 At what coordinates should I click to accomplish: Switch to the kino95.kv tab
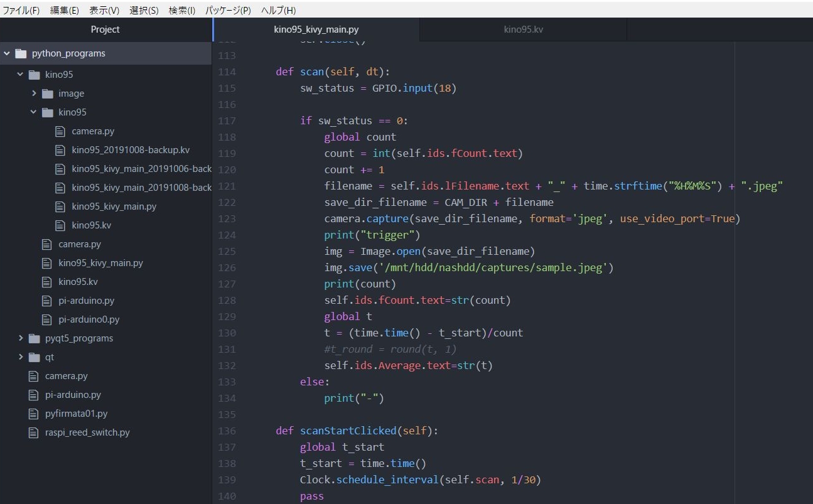pos(523,29)
